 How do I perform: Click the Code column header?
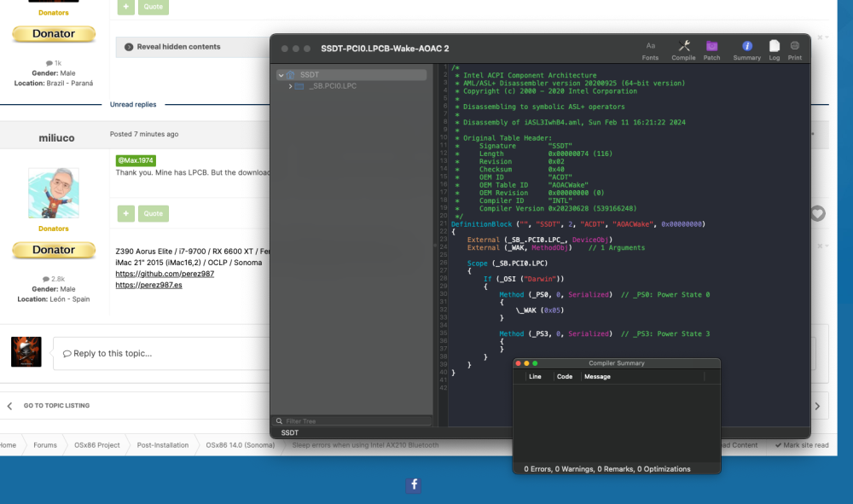(x=565, y=376)
